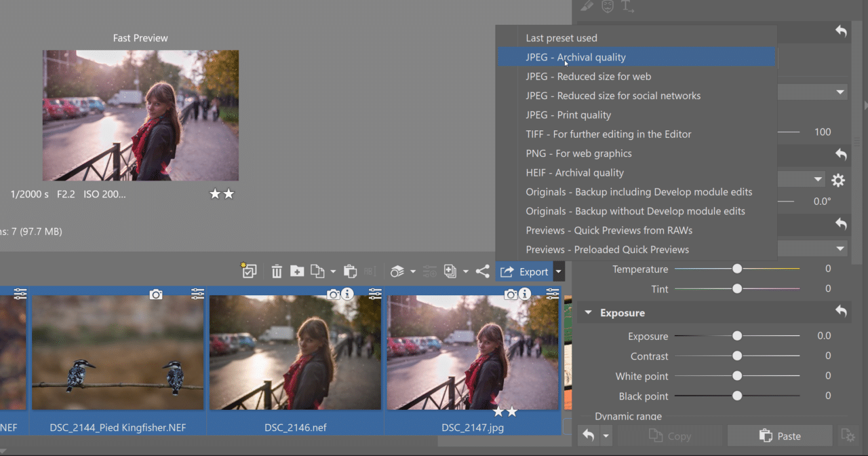Click the camera info icon on DSC_2146.nef thumbnail
Screen dimensions: 868x456
(333, 294)
